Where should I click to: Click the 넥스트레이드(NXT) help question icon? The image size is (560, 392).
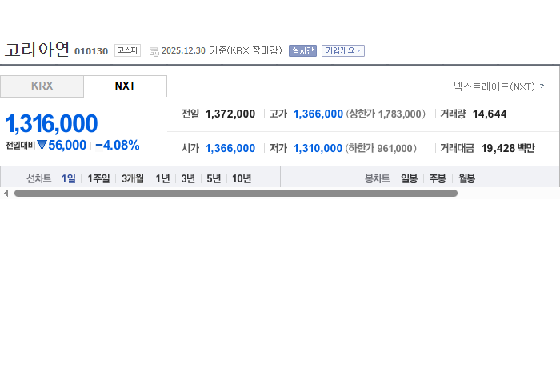[x=542, y=86]
